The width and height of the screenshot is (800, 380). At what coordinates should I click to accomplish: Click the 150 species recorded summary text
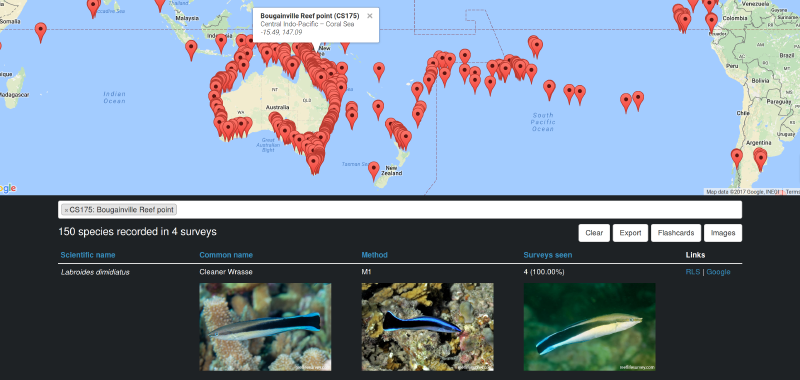[x=137, y=232]
